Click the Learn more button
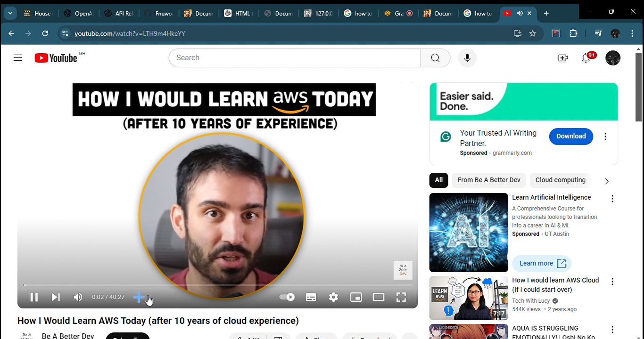Viewport: 644px width, 339px height. pyautogui.click(x=542, y=263)
